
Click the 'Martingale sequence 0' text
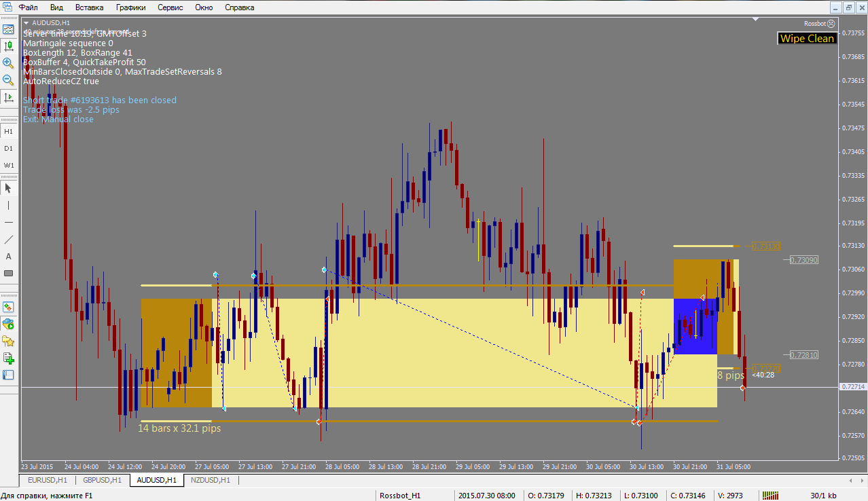[x=68, y=43]
